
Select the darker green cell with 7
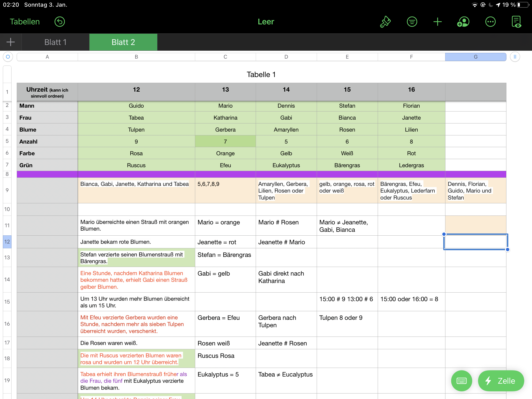(x=225, y=141)
